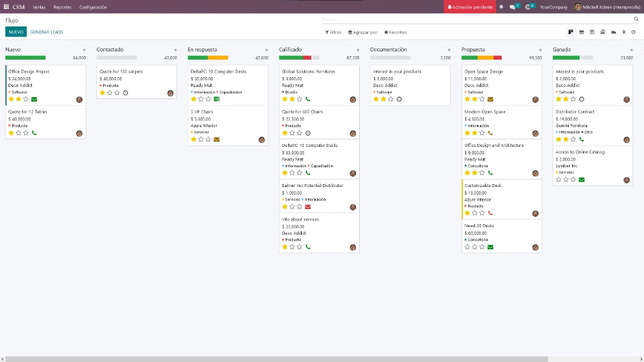644x362 pixels.
Task: Toggle second star on 5 VP Chairs card
Action: point(201,139)
